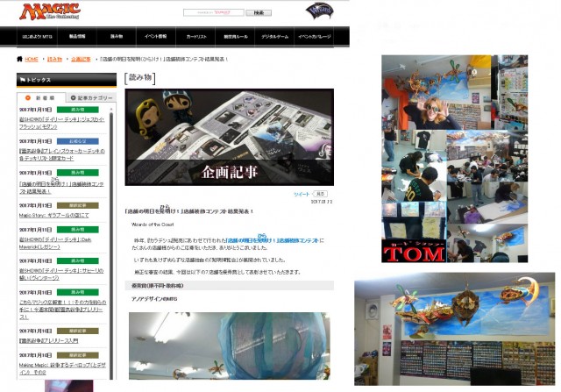Click the トピックス sidebar header

[x=67, y=80]
